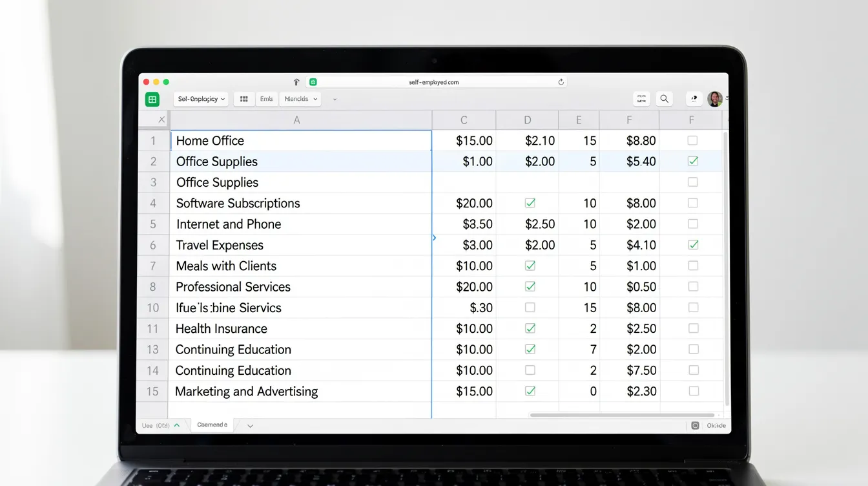
Task: Select row header 15
Action: pos(153,391)
